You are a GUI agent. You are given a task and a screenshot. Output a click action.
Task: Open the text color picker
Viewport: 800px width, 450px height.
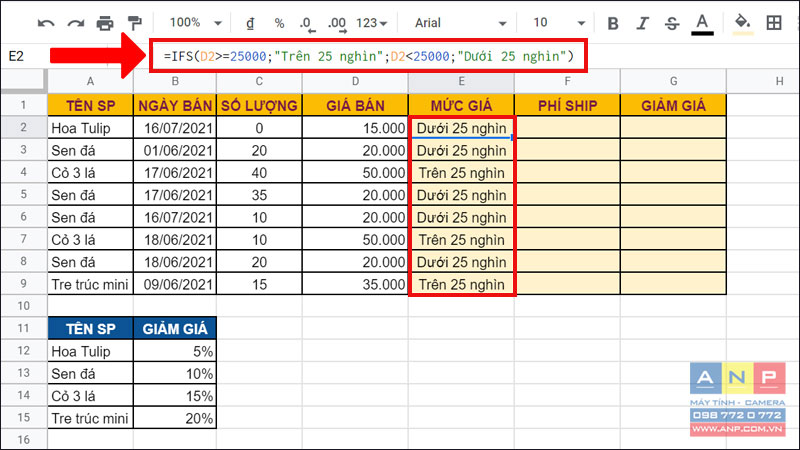click(x=702, y=24)
